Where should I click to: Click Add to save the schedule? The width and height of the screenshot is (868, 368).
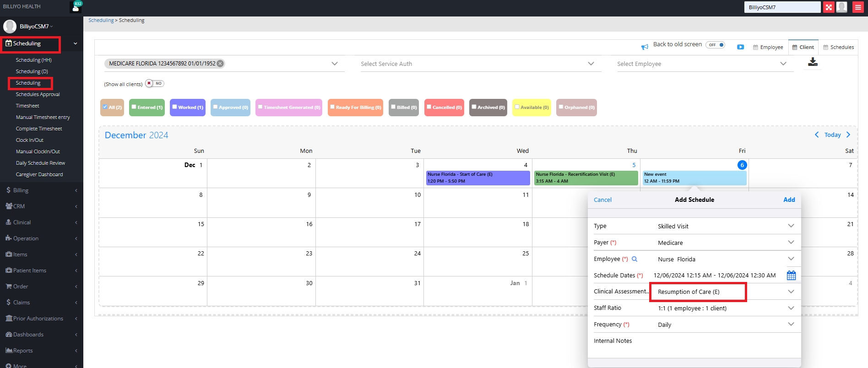point(789,200)
